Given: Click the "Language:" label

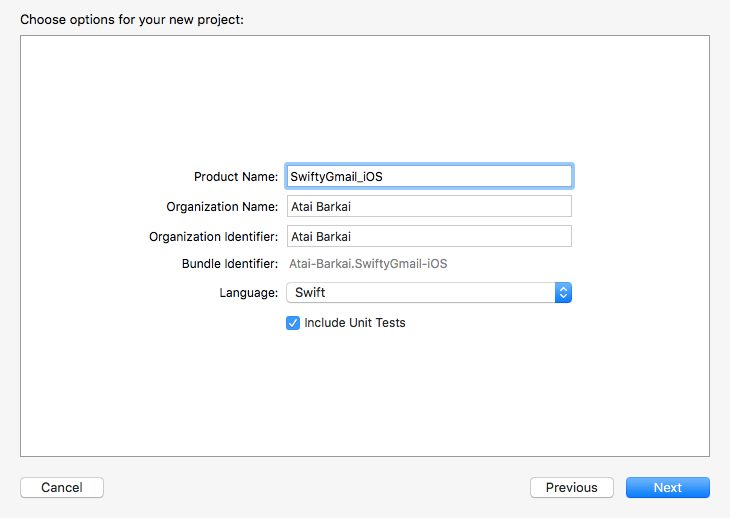Looking at the screenshot, I should click(248, 293).
